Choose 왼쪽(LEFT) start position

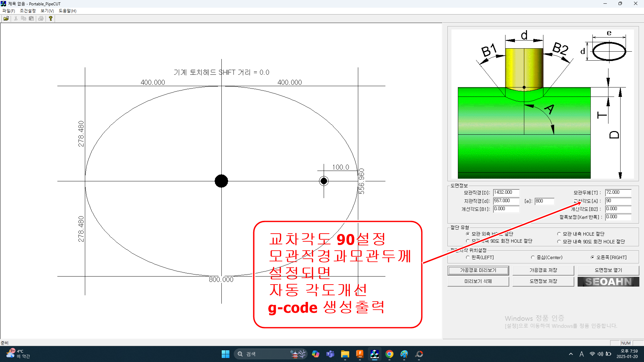468,257
